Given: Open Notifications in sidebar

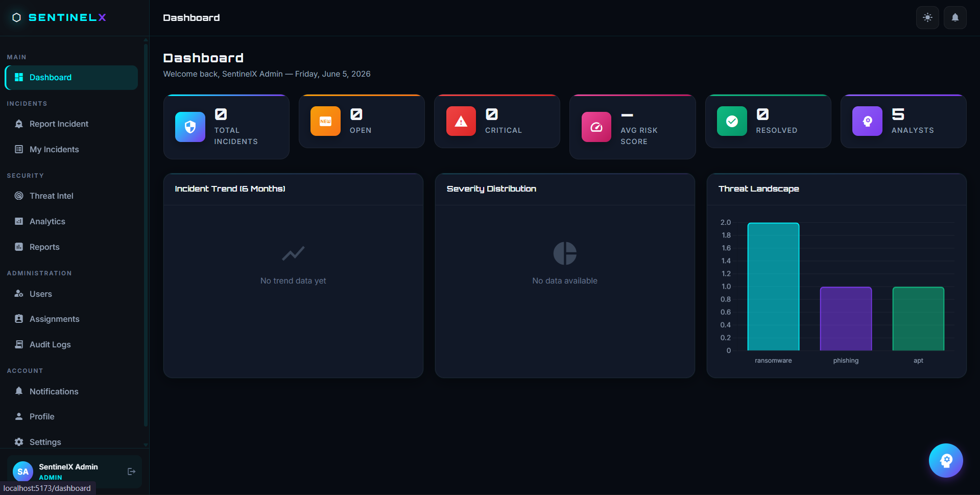Looking at the screenshot, I should pyautogui.click(x=71, y=391).
